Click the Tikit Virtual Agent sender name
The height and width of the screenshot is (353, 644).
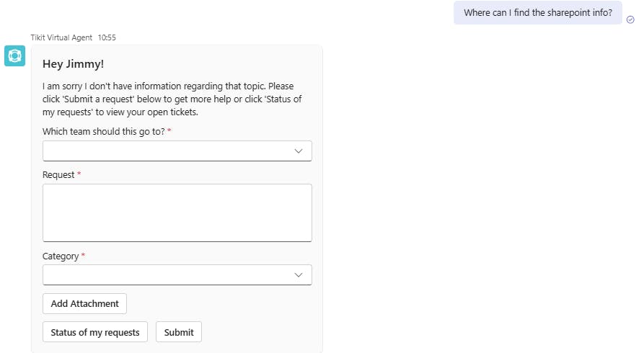click(x=61, y=37)
